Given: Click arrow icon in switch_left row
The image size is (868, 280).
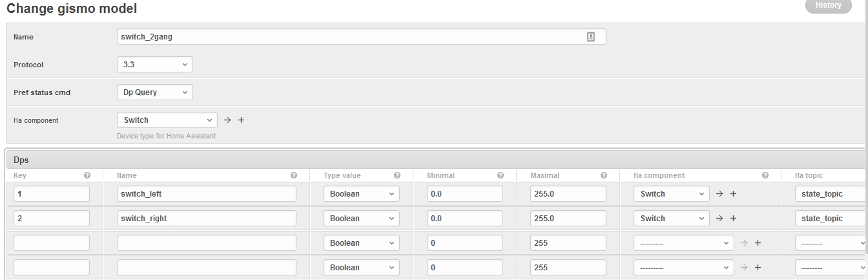Looking at the screenshot, I should click(x=719, y=194).
